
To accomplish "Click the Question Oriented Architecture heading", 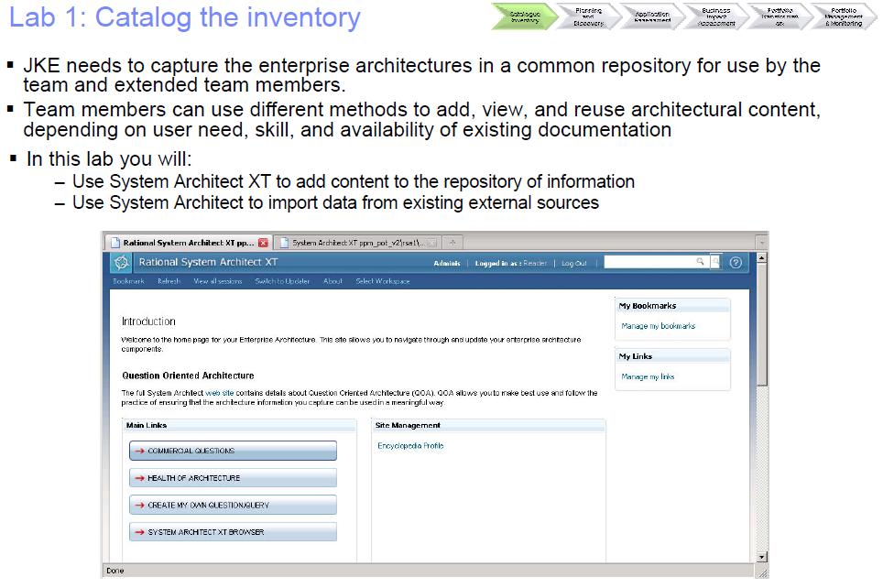I will click(x=188, y=376).
